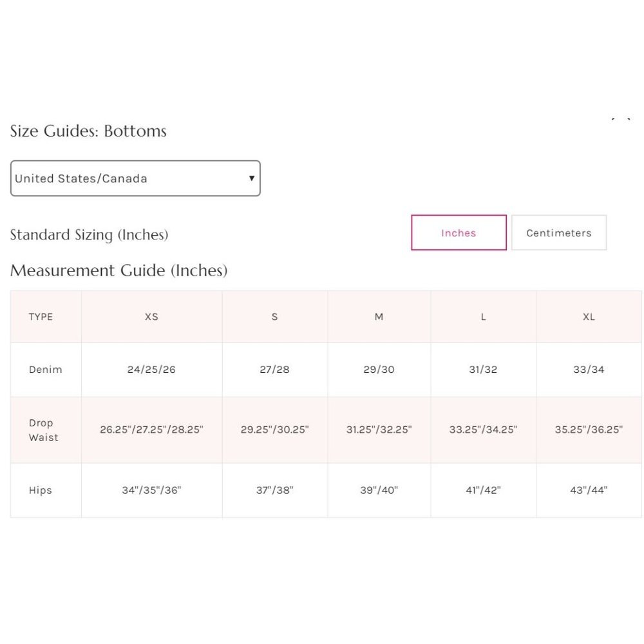Screen dimensions: 644x644
Task: Click the Hips row label
Action: [41, 490]
